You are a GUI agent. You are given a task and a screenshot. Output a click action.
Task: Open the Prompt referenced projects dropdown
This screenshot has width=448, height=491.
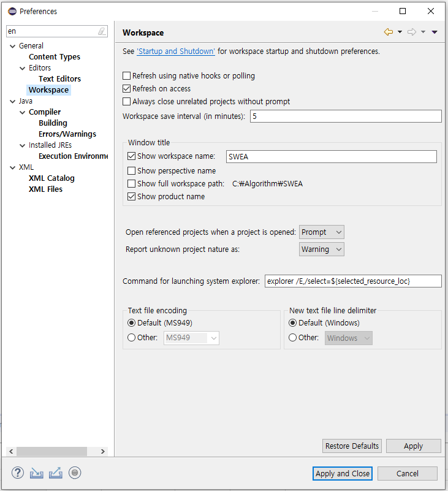pos(322,232)
